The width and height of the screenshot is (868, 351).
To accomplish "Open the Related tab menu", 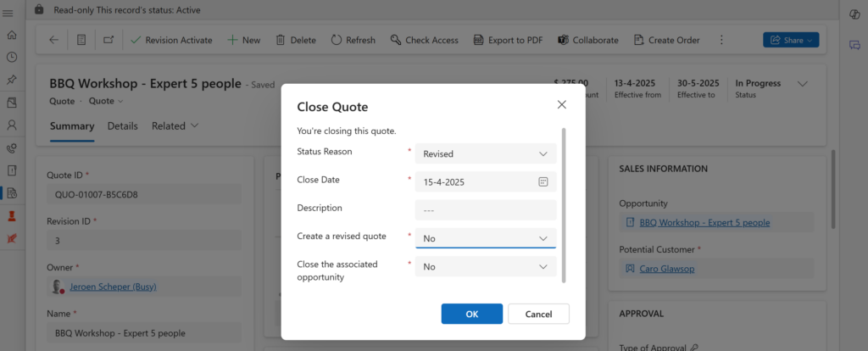I will (x=175, y=125).
